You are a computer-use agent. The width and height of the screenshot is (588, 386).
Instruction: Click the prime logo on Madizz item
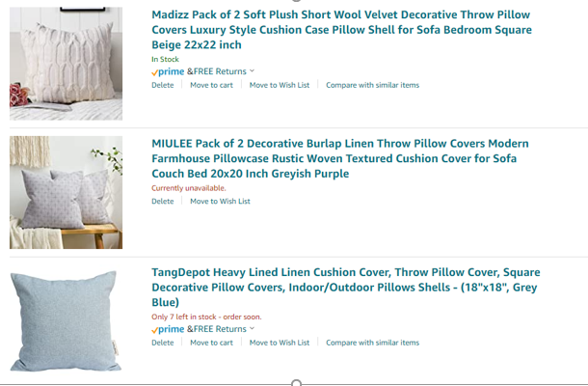168,71
